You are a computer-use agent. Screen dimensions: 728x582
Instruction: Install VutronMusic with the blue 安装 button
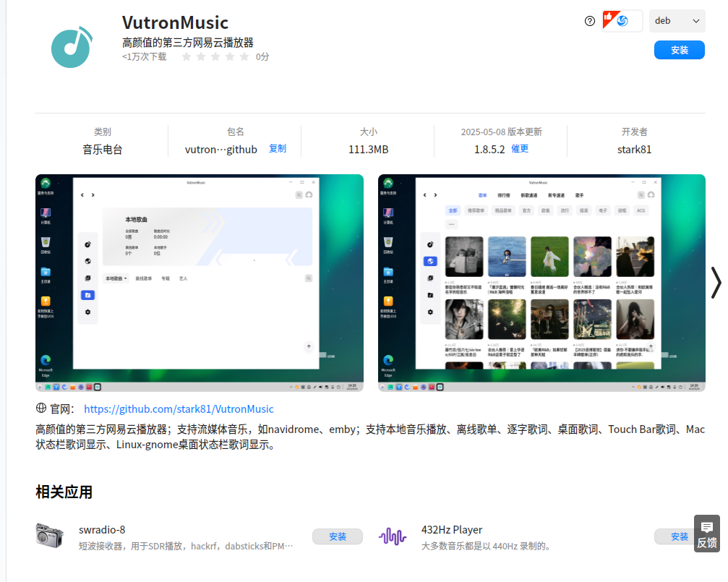[x=680, y=50]
